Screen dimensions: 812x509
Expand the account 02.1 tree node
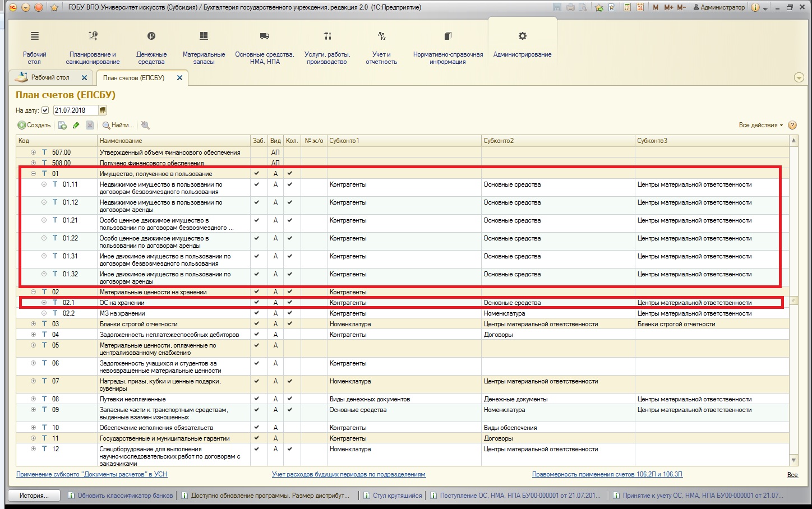click(44, 303)
